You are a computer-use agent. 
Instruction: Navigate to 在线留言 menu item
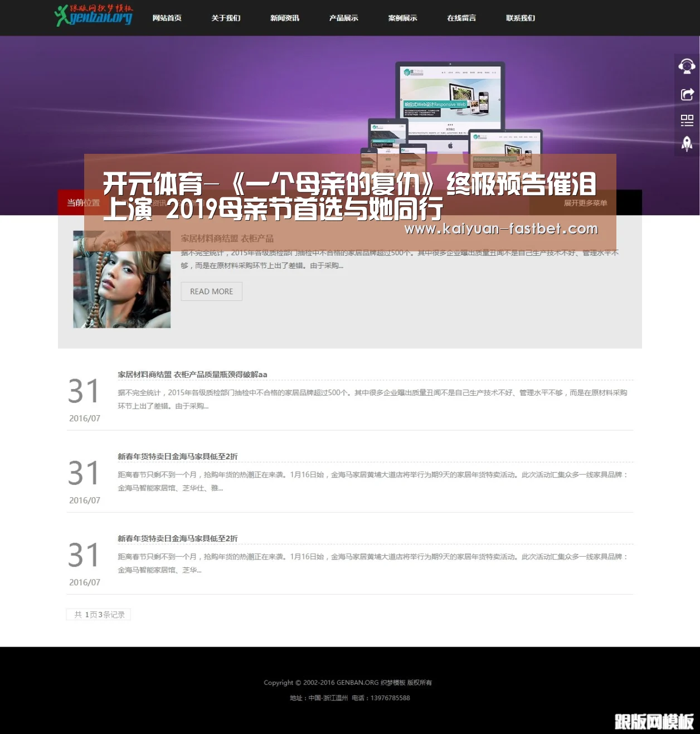(461, 18)
